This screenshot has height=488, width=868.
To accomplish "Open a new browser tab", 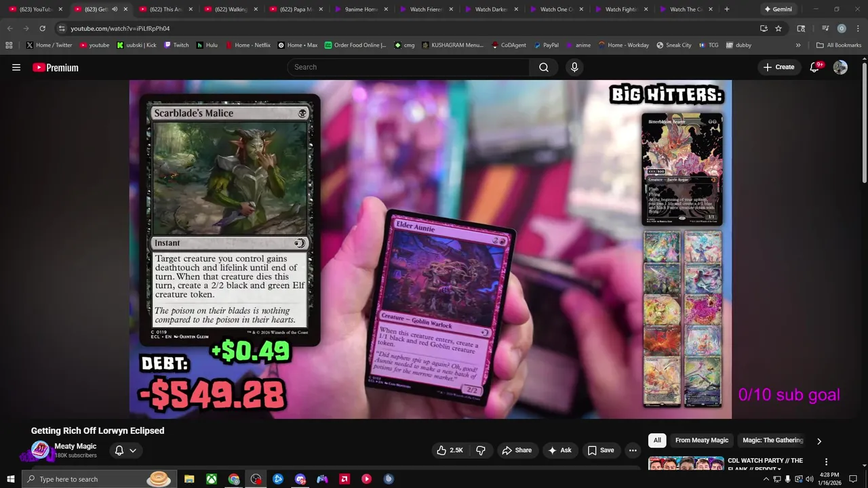I will pyautogui.click(x=727, y=9).
